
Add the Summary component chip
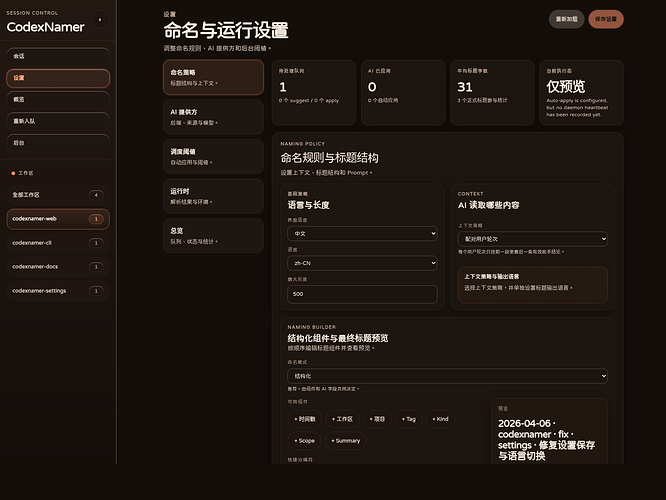click(346, 441)
